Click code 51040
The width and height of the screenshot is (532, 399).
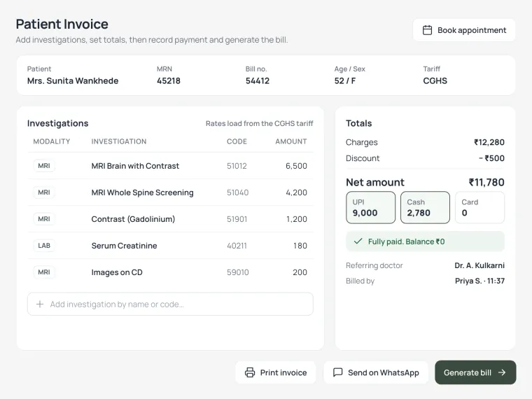[237, 192]
